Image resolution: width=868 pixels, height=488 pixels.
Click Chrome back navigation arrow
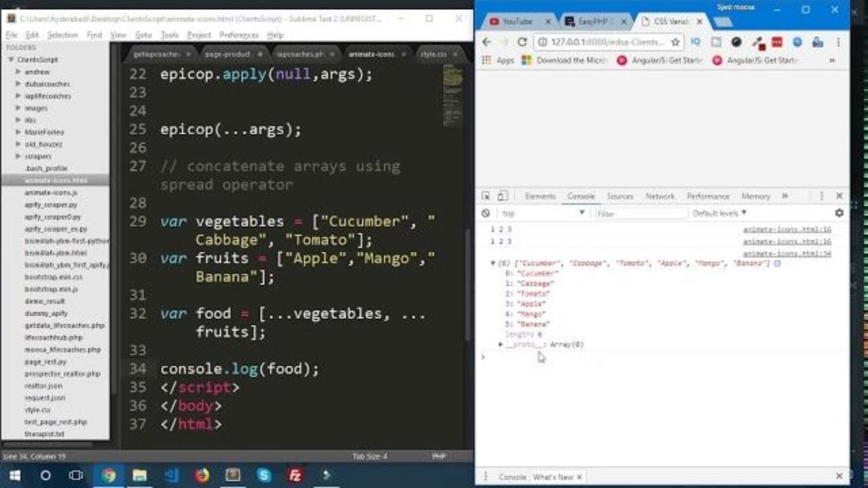pyautogui.click(x=487, y=42)
